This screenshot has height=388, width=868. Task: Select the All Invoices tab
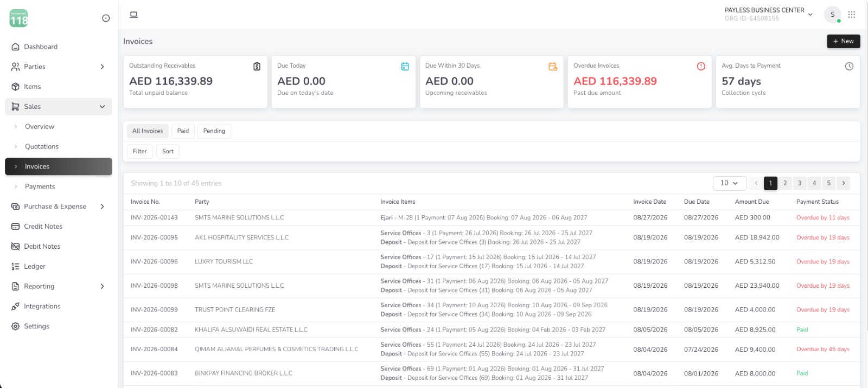148,131
